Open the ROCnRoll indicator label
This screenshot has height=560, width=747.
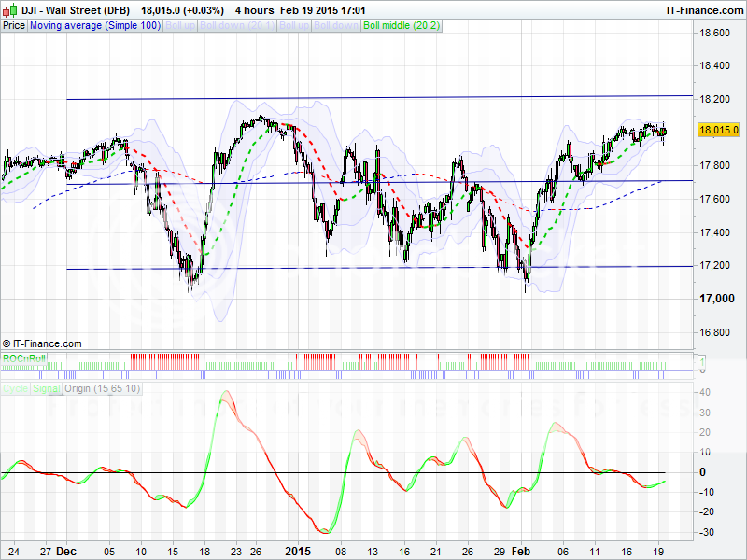pyautogui.click(x=24, y=358)
